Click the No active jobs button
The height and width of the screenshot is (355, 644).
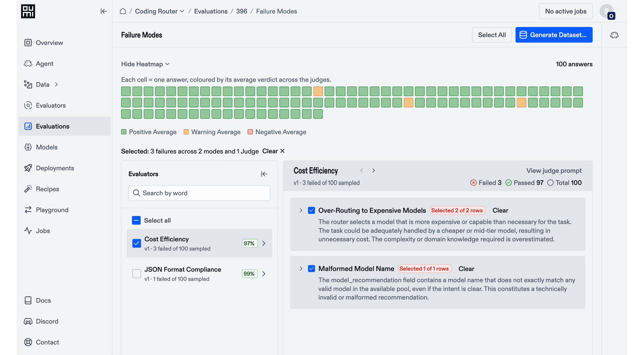(x=566, y=11)
